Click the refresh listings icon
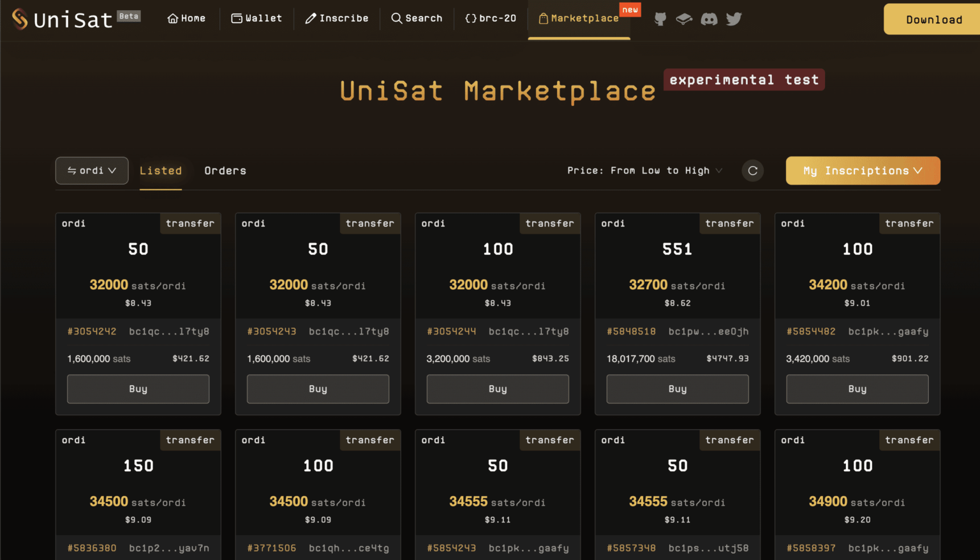 click(x=753, y=170)
